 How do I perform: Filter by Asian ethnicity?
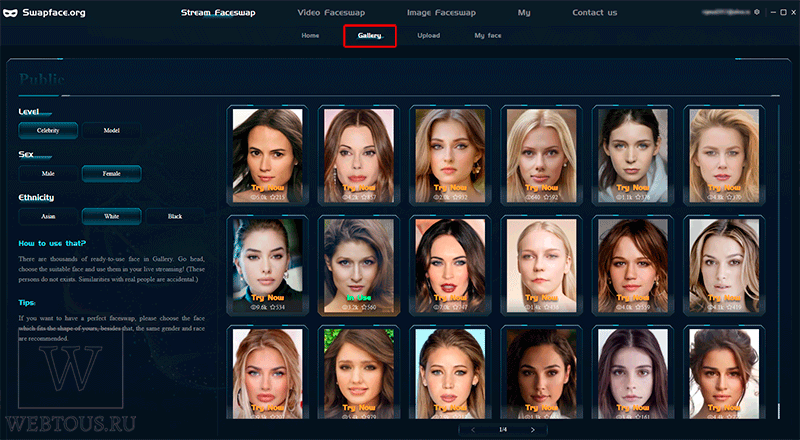[x=48, y=216]
